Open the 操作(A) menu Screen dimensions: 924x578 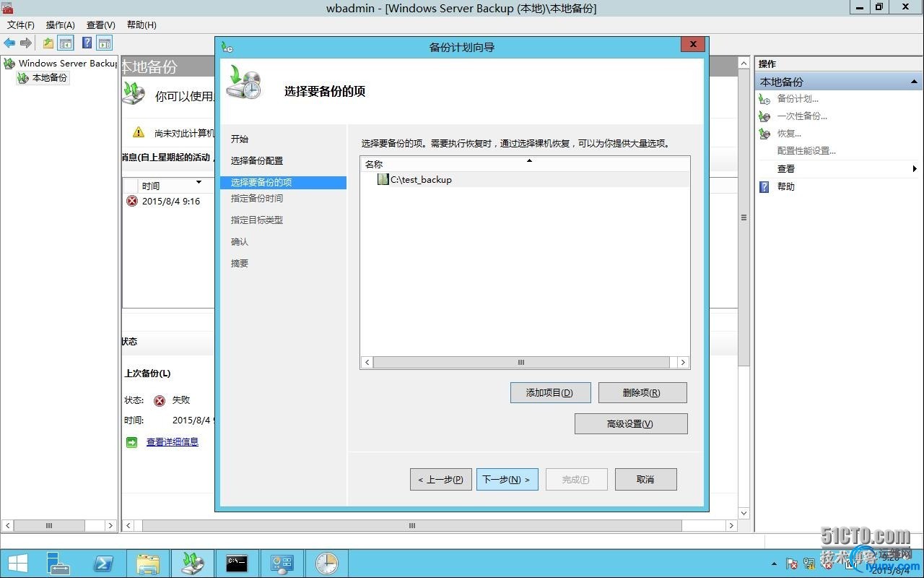pyautogui.click(x=61, y=25)
